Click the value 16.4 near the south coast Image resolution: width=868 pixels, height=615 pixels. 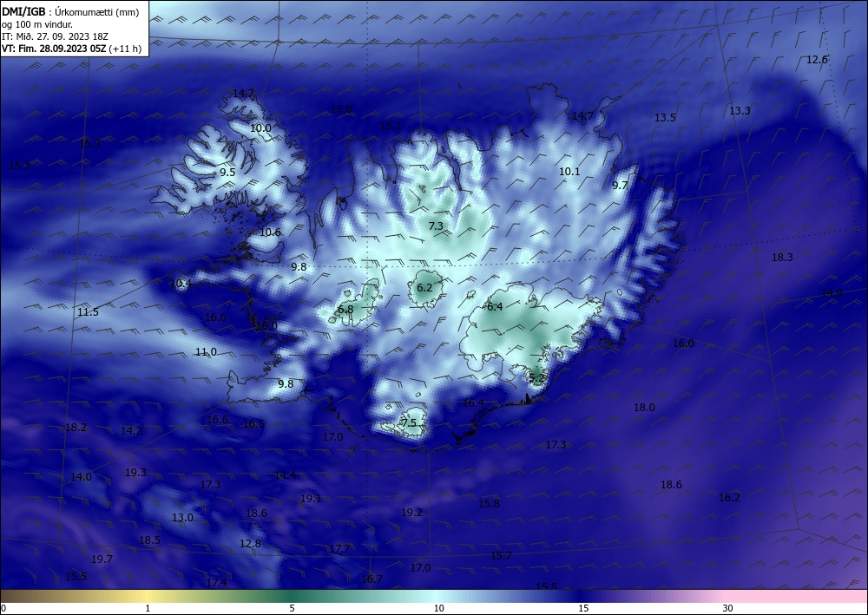(473, 403)
